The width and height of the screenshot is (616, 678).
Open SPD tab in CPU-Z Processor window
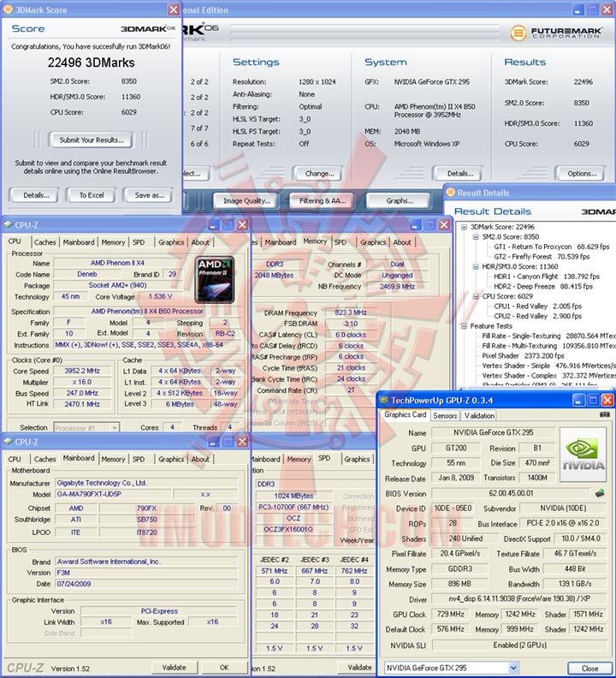pyautogui.click(x=139, y=242)
